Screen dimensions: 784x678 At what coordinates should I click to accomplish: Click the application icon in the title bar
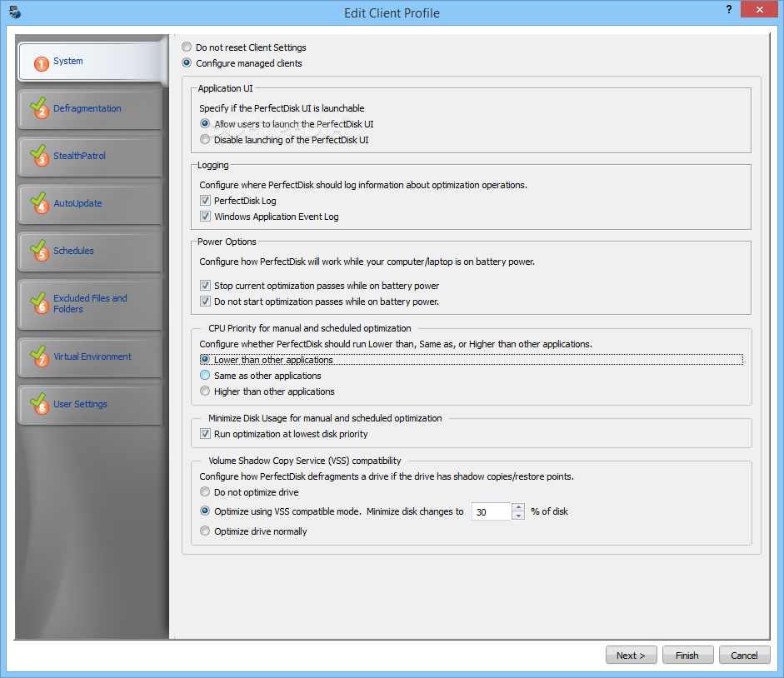(x=15, y=12)
